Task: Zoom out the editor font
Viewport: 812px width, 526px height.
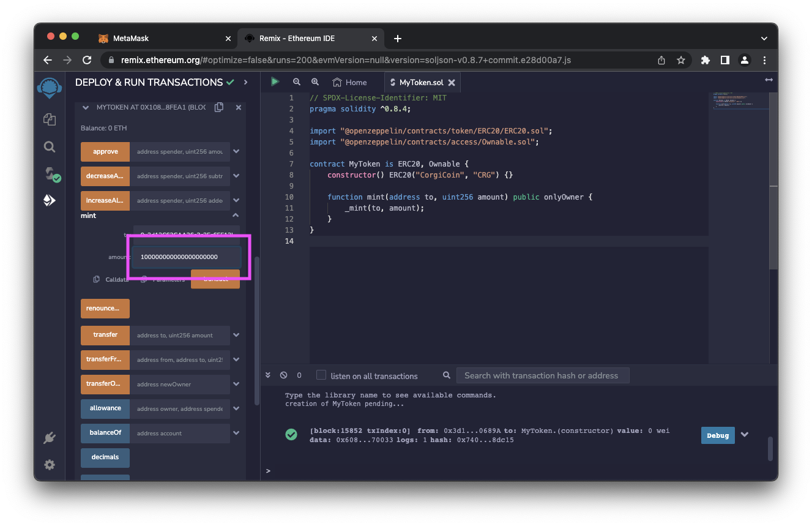Action: click(297, 81)
